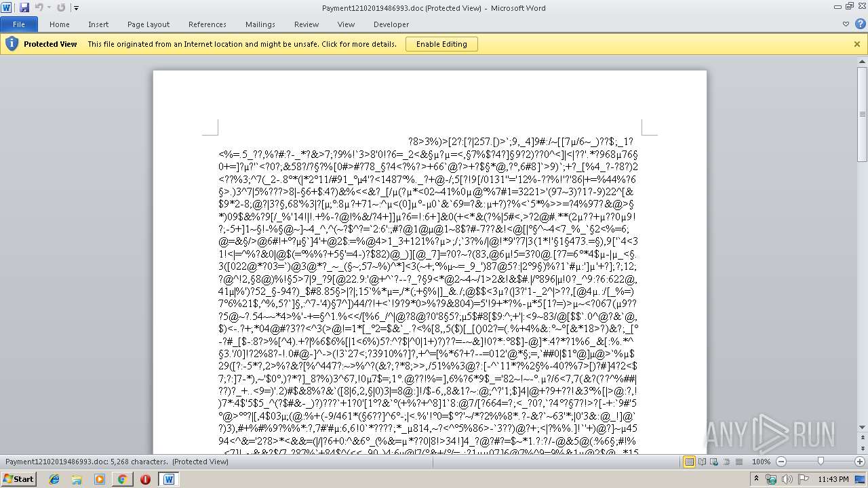Click the network tray icon
868x488 pixels.
click(771, 479)
